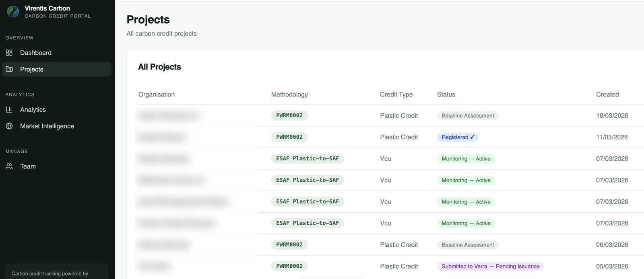Click Plastic Credit in the Registered row
The image size is (644, 279).
399,137
